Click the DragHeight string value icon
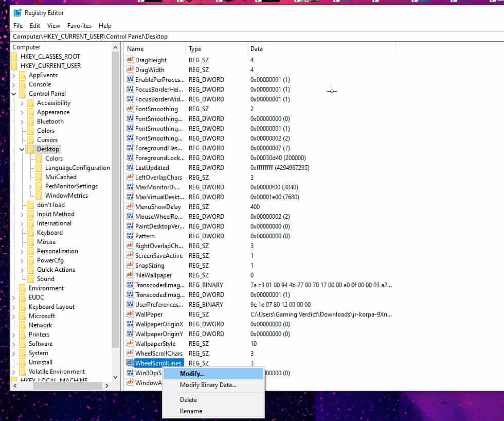Image resolution: width=504 pixels, height=421 pixels. point(130,60)
